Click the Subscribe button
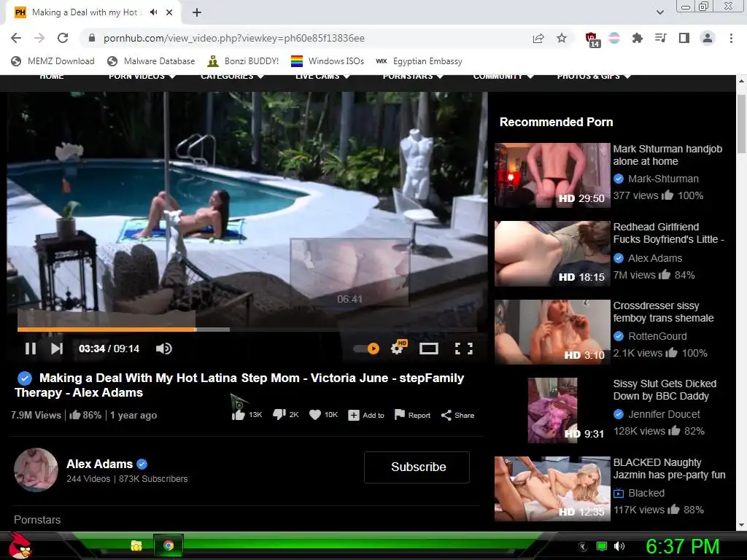Viewport: 747px width, 560px height. (x=417, y=467)
